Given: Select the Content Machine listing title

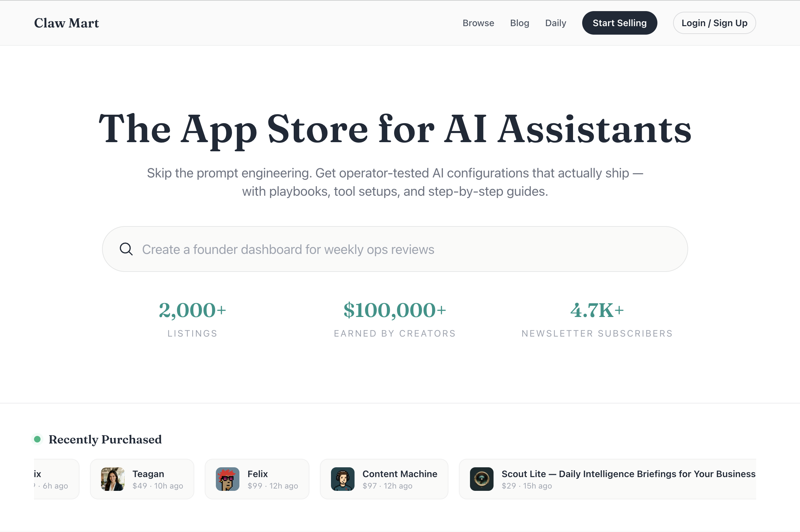Looking at the screenshot, I should click(x=400, y=474).
